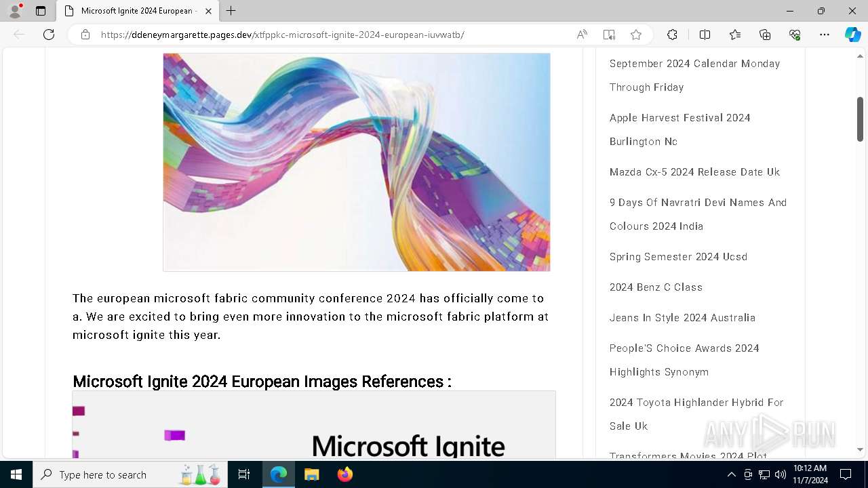Image resolution: width=868 pixels, height=488 pixels.
Task: Switch to Microsoft Edge taskbar icon
Action: 279,474
